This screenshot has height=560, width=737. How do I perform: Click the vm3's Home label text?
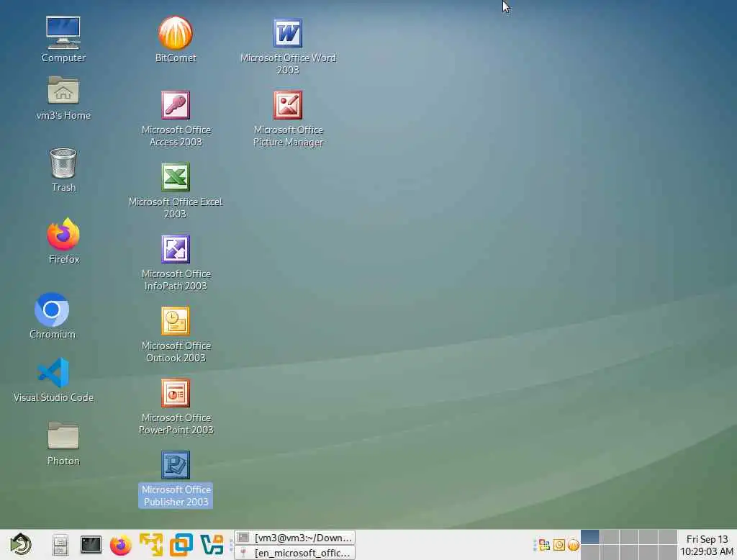coord(63,115)
